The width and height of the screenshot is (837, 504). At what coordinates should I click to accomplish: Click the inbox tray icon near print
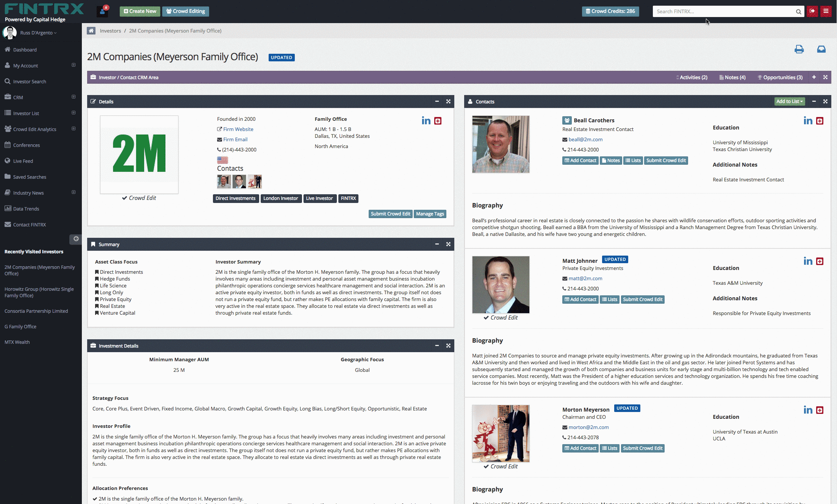tap(821, 49)
